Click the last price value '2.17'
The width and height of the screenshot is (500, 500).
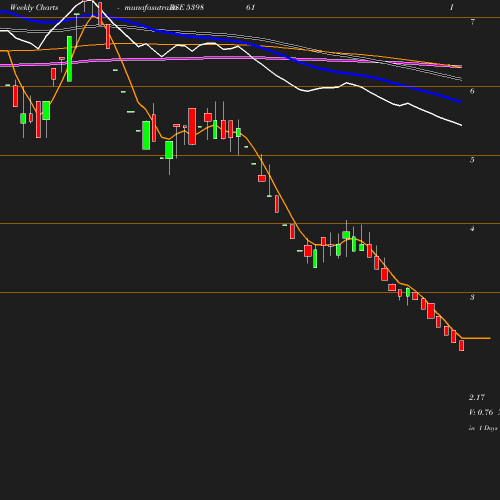pos(477,397)
